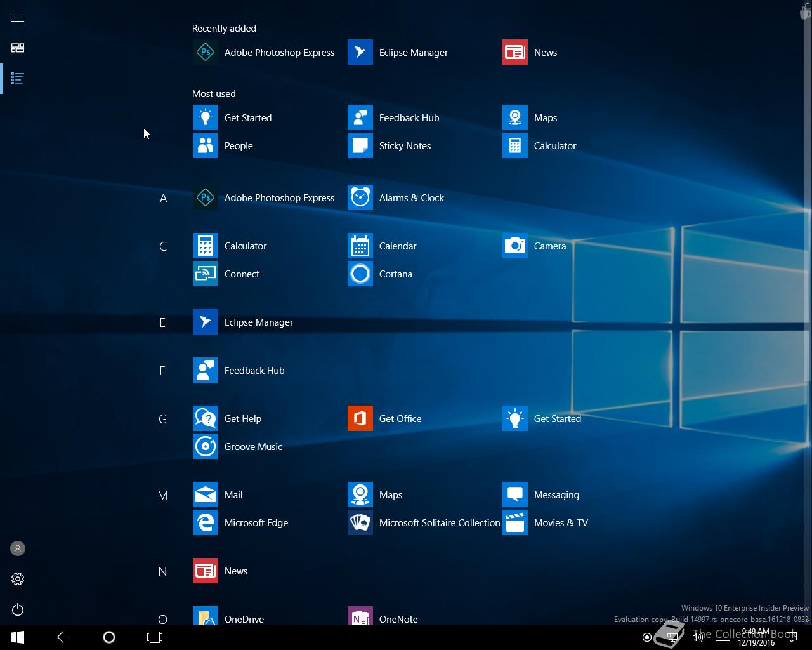
Task: Jump to apps by letter A
Action: tap(163, 198)
